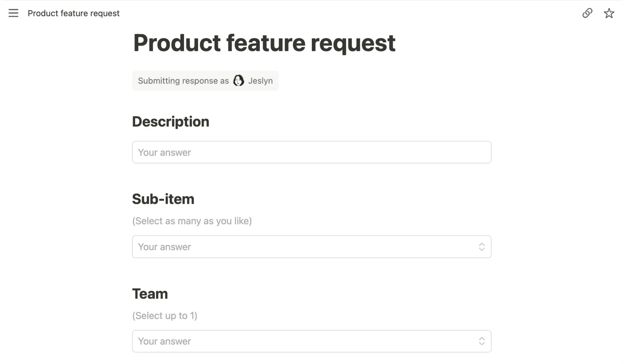Click Jeslyn's avatar picture
624x364 pixels.
(238, 81)
